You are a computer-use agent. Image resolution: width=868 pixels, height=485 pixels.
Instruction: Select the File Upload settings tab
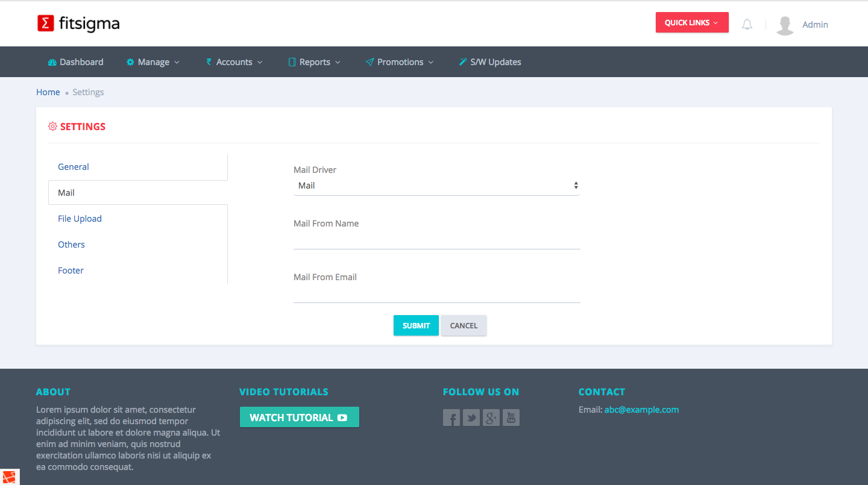80,219
